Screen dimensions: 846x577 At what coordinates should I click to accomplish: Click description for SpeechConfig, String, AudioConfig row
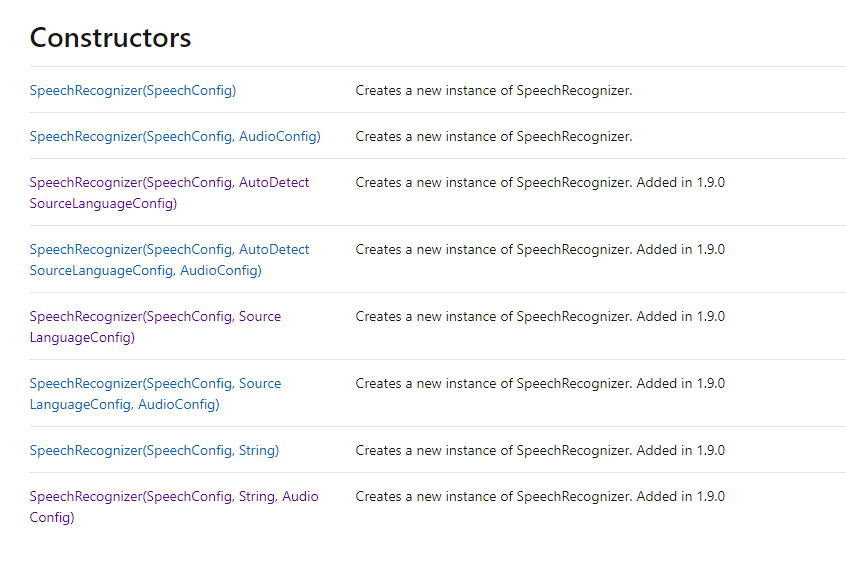coord(540,496)
